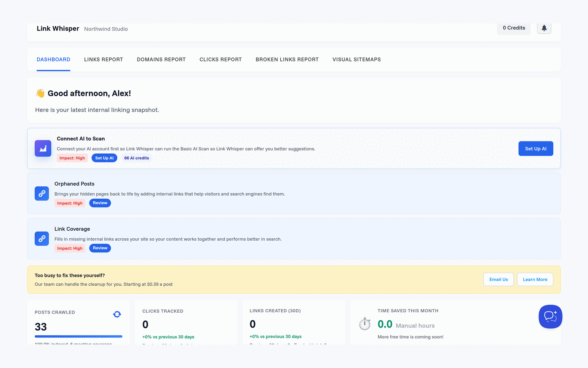Click the Connect AI to Scan chart icon
588x368 pixels.
pyautogui.click(x=43, y=148)
